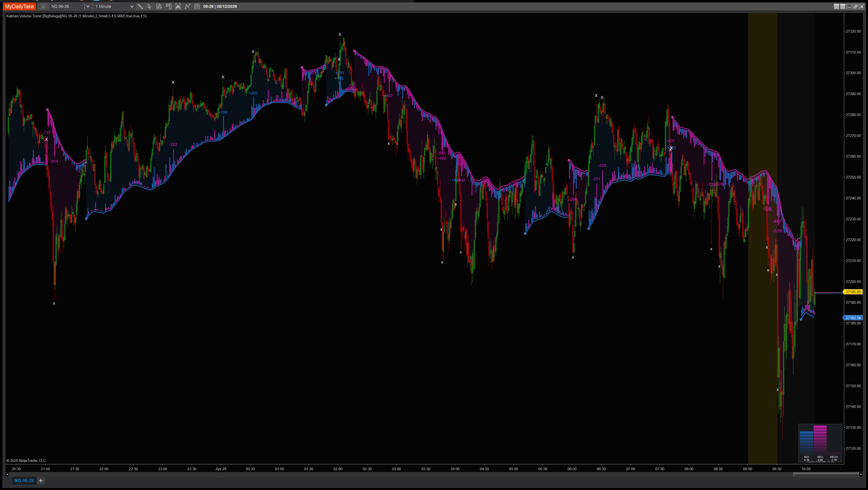The image size is (868, 490).
Task: Restore down the chart window
Action: pyautogui.click(x=855, y=6)
